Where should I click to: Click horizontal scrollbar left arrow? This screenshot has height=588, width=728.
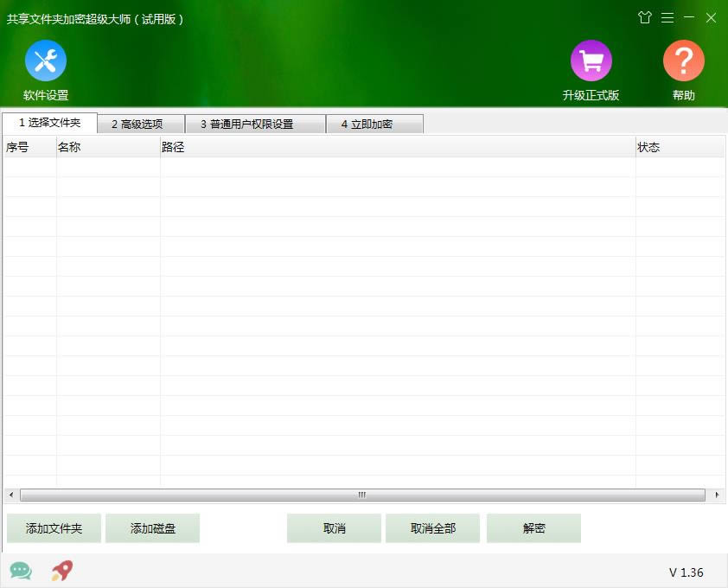(x=11, y=495)
